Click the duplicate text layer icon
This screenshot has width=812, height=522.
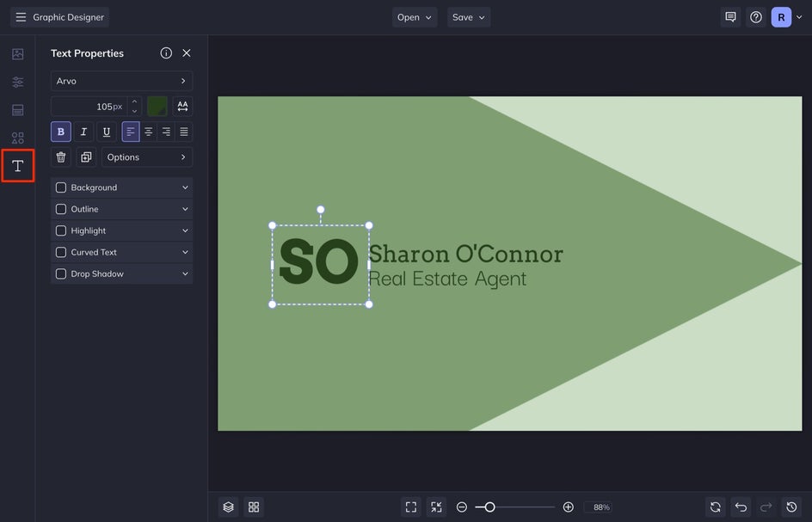click(x=85, y=157)
